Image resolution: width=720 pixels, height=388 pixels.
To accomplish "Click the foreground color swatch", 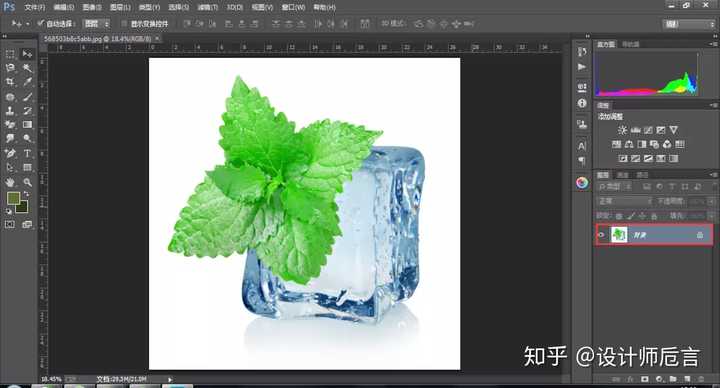I will coord(13,198).
